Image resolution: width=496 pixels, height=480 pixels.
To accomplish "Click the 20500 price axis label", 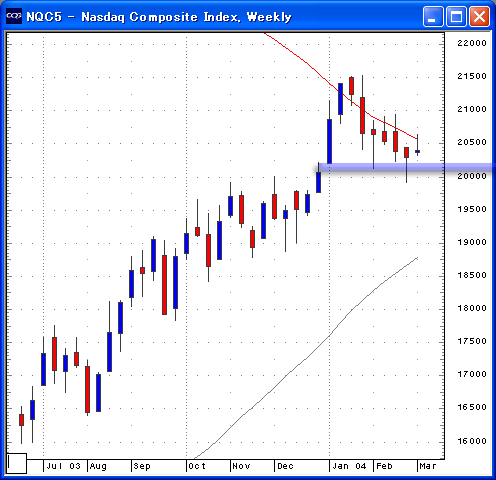I will coord(472,142).
